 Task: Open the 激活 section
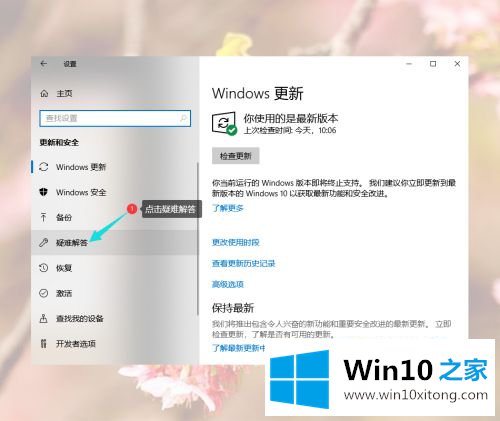tap(115, 293)
